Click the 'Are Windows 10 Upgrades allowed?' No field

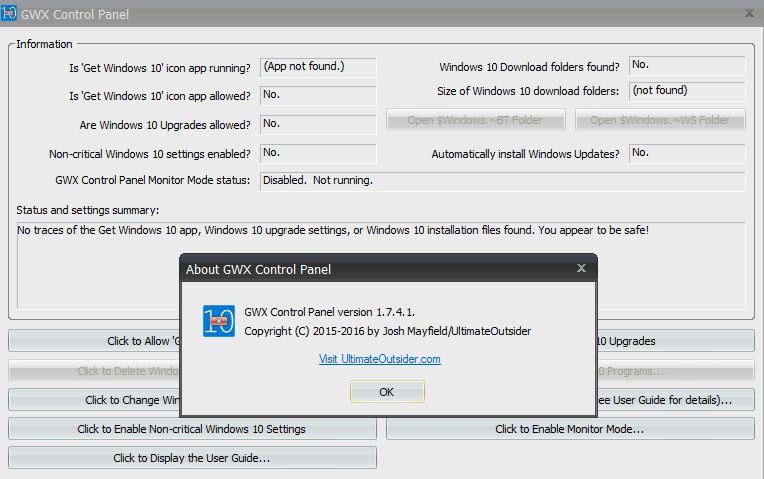[x=318, y=124]
